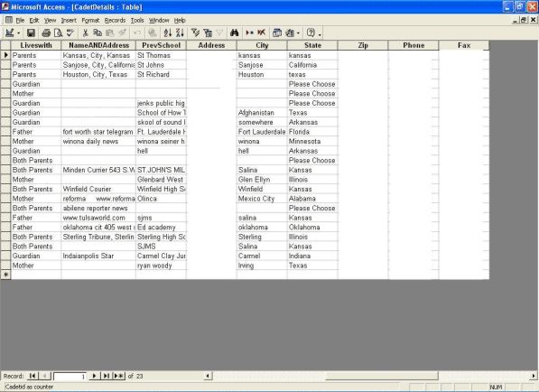Go to the first record navigation button

(33, 376)
